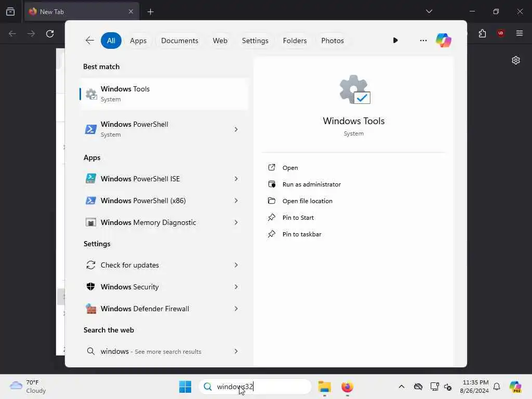Open notification bell in system tray
Image resolution: width=532 pixels, height=399 pixels.
point(497,387)
